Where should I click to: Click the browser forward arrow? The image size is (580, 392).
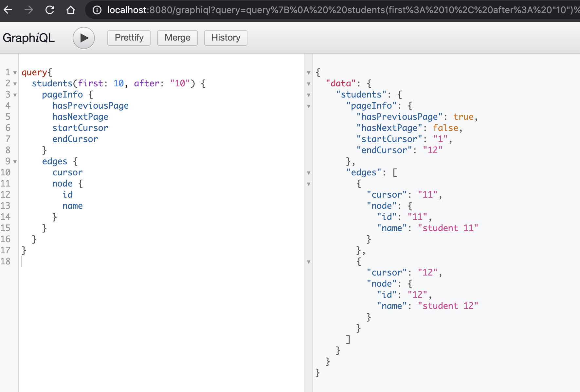tap(29, 10)
